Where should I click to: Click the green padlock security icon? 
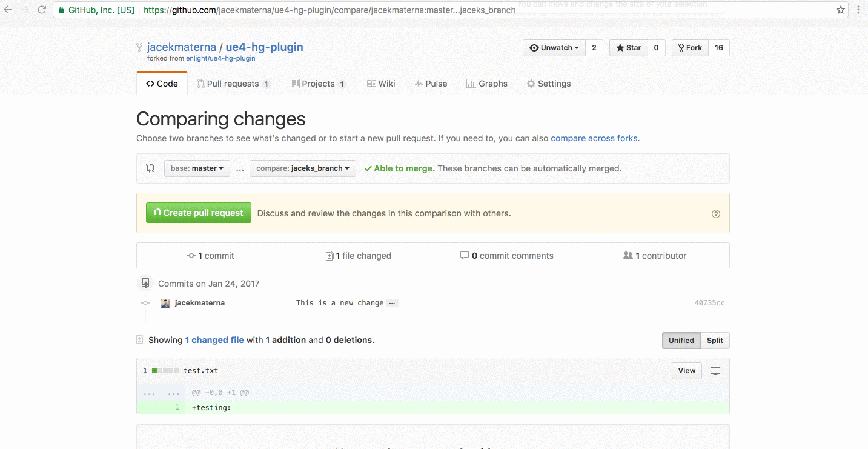61,10
